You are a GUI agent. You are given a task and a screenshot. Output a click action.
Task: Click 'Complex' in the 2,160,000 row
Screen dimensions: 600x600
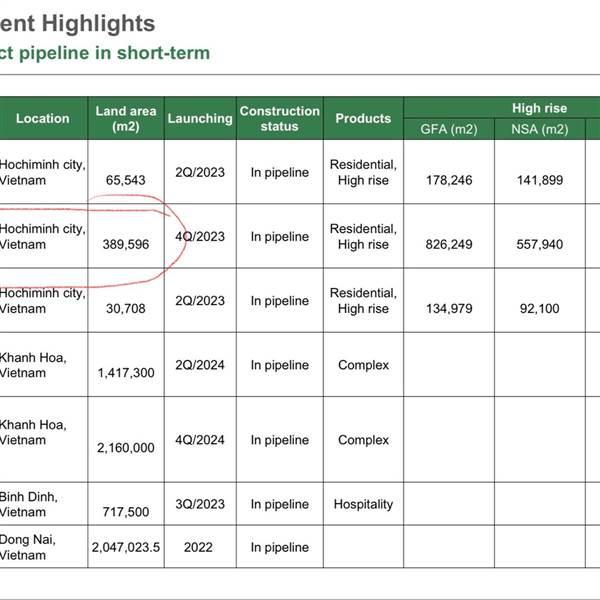click(x=363, y=440)
